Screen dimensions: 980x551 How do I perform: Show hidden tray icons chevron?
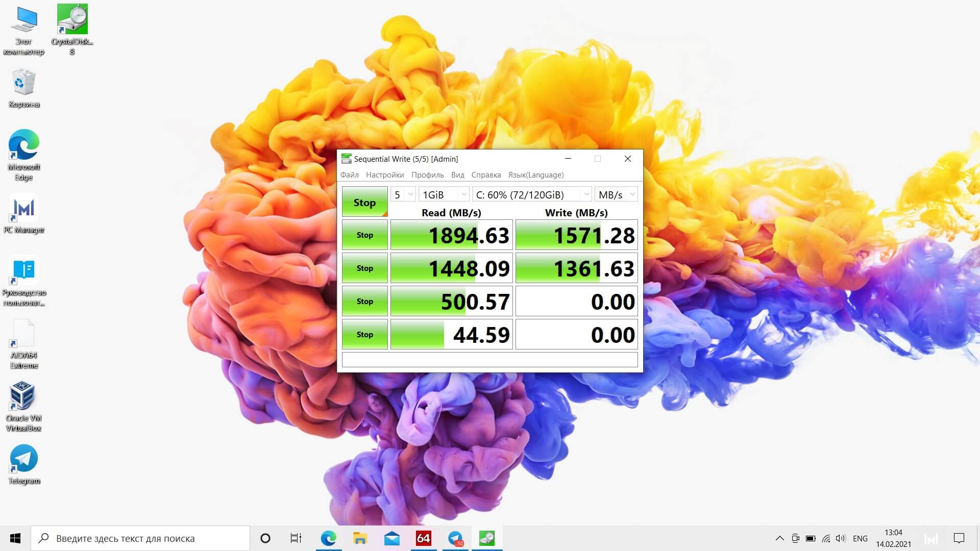tap(779, 538)
